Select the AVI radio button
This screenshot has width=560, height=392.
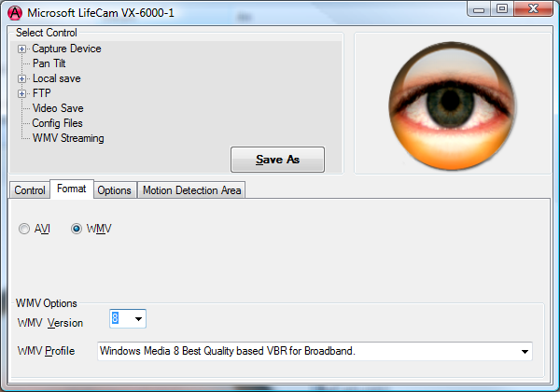24,229
